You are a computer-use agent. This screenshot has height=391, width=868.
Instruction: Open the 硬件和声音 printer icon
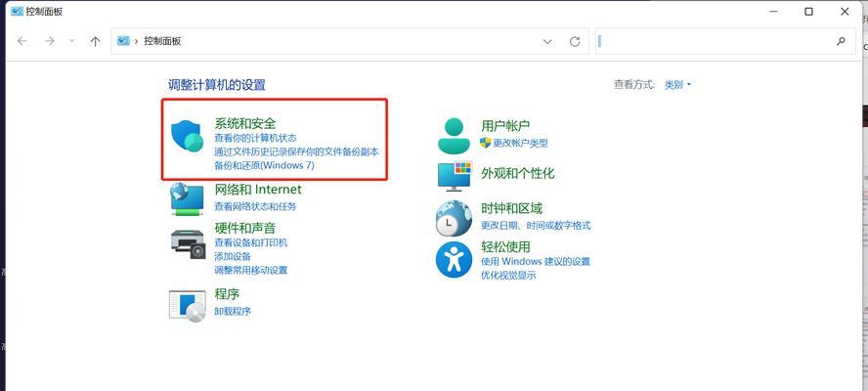point(189,243)
